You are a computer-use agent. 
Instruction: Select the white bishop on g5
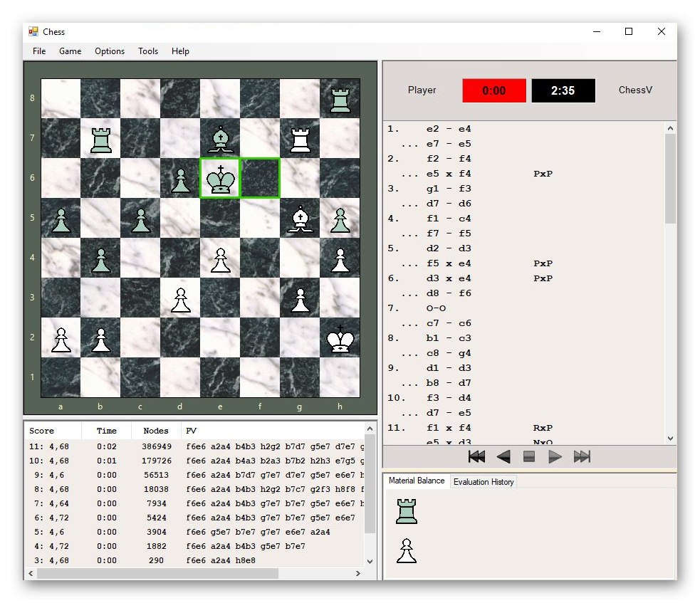click(x=300, y=219)
